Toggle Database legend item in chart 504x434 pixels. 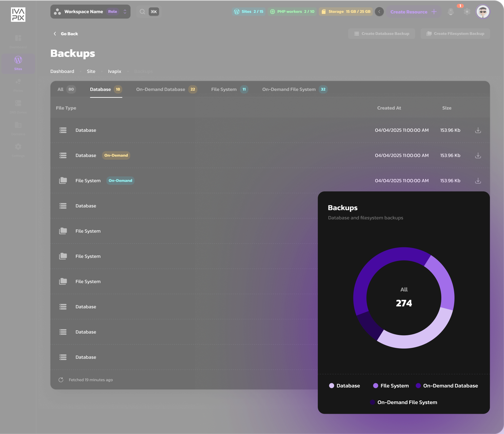344,386
